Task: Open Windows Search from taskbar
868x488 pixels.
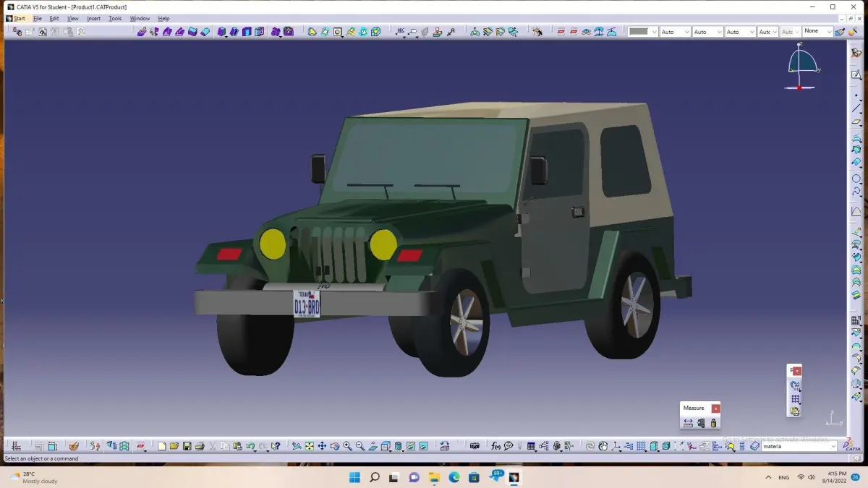Action: (375, 477)
